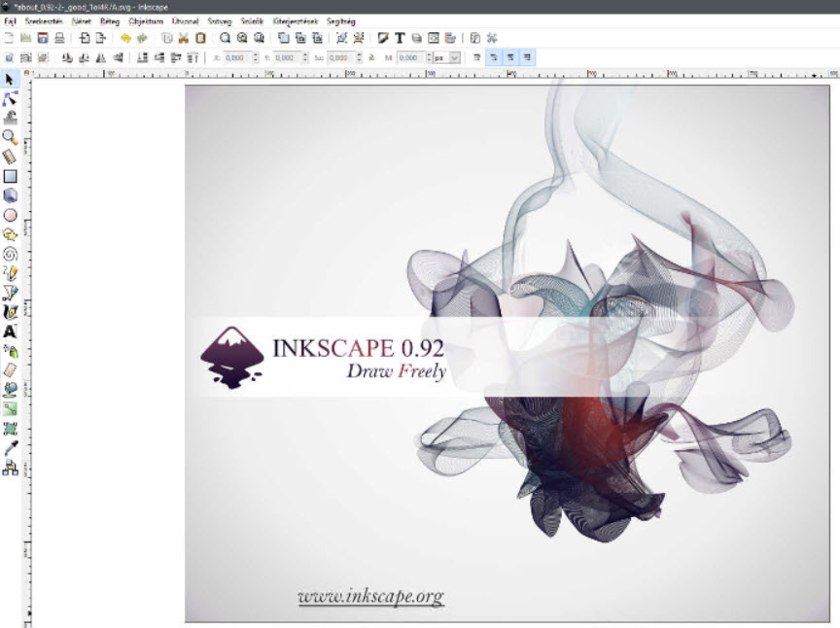Select the Zoom magnifier tool in toolbox
The image size is (840, 628).
10,137
